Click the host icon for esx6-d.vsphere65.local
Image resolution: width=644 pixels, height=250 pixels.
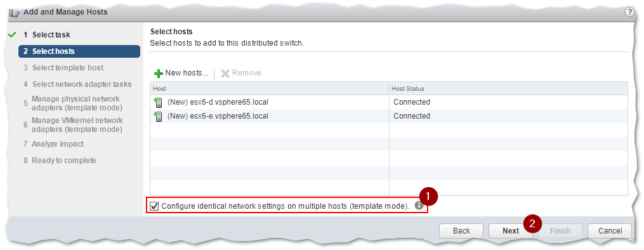[x=158, y=102]
